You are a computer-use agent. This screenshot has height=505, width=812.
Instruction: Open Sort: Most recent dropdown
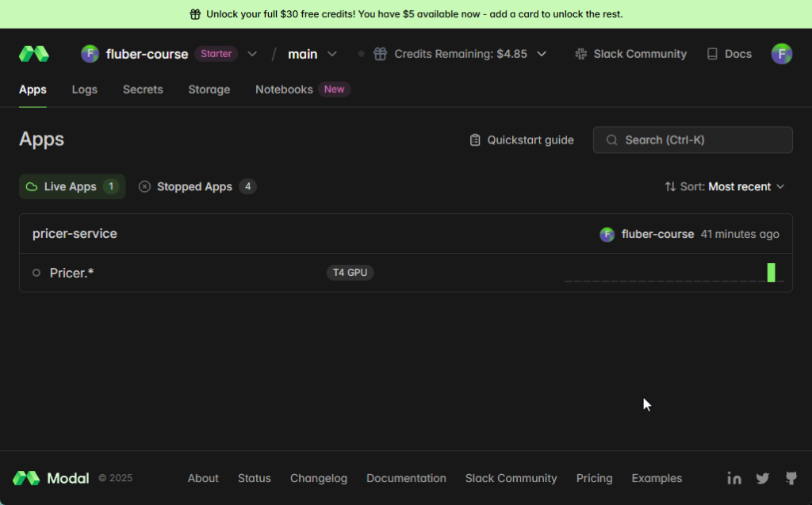[724, 186]
